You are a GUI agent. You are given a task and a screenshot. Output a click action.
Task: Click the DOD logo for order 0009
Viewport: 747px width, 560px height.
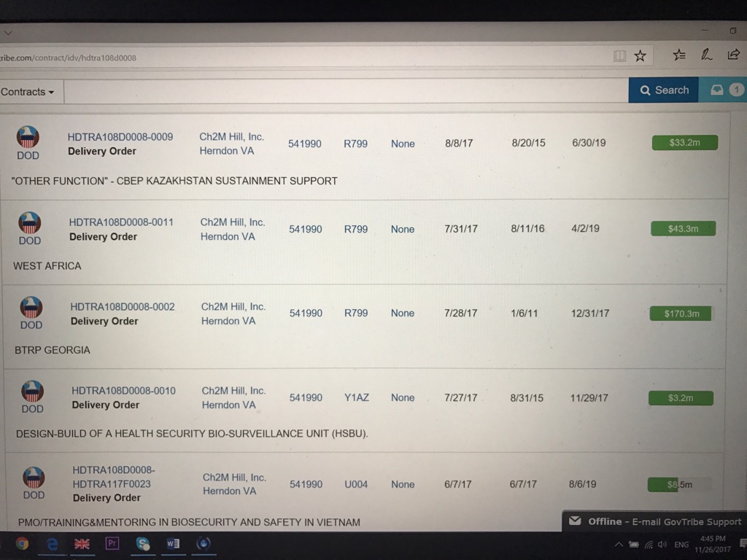(28, 136)
